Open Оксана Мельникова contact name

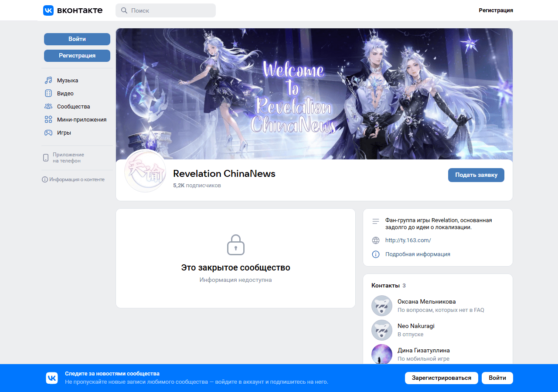(x=426, y=301)
